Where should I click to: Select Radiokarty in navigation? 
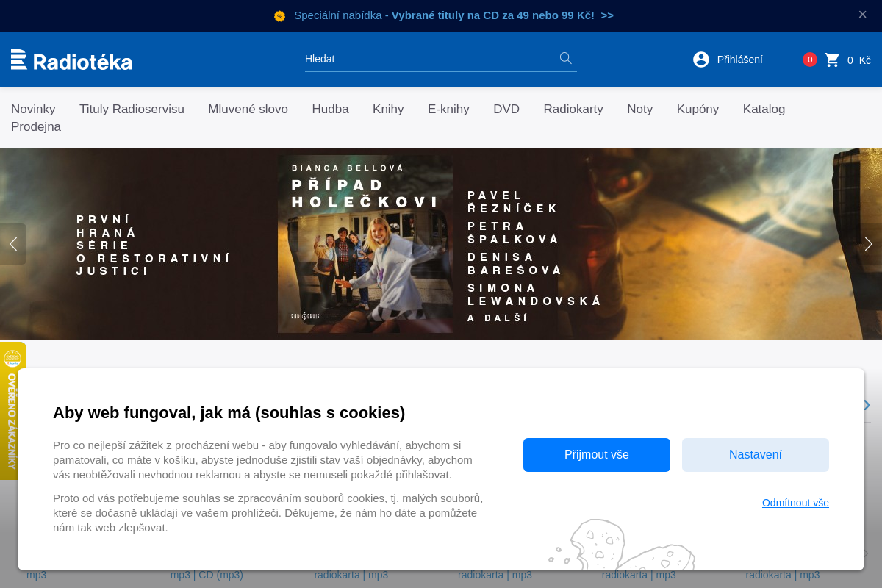tap(573, 110)
